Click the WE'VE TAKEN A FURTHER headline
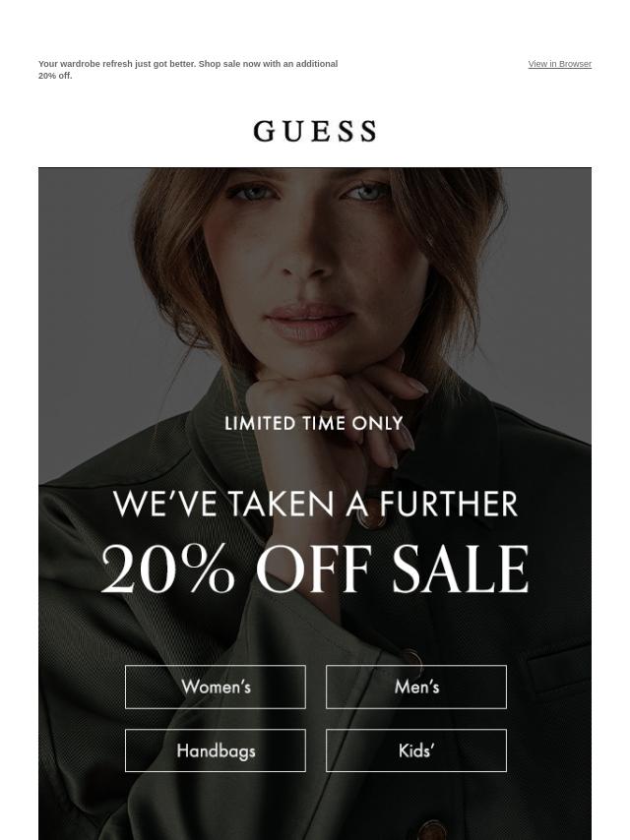 pyautogui.click(x=315, y=504)
